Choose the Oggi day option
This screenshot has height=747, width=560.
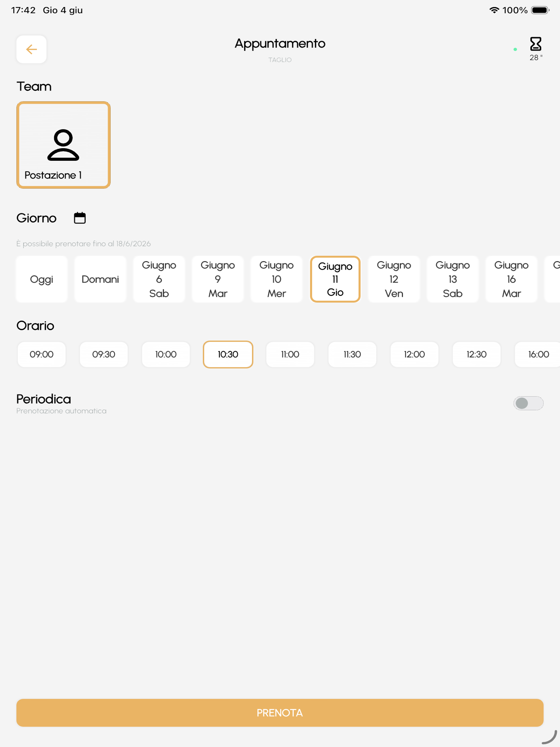click(x=42, y=279)
